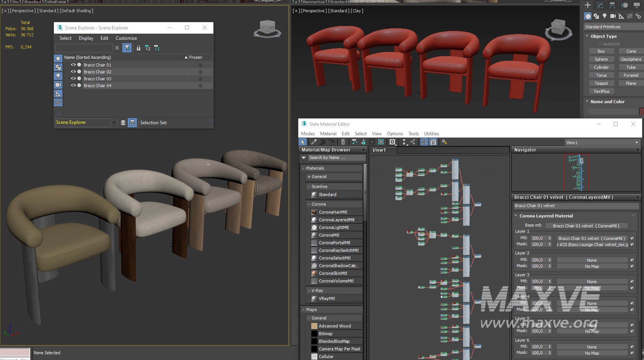
Task: Open the Modify tab in command panel
Action: click(600, 5)
